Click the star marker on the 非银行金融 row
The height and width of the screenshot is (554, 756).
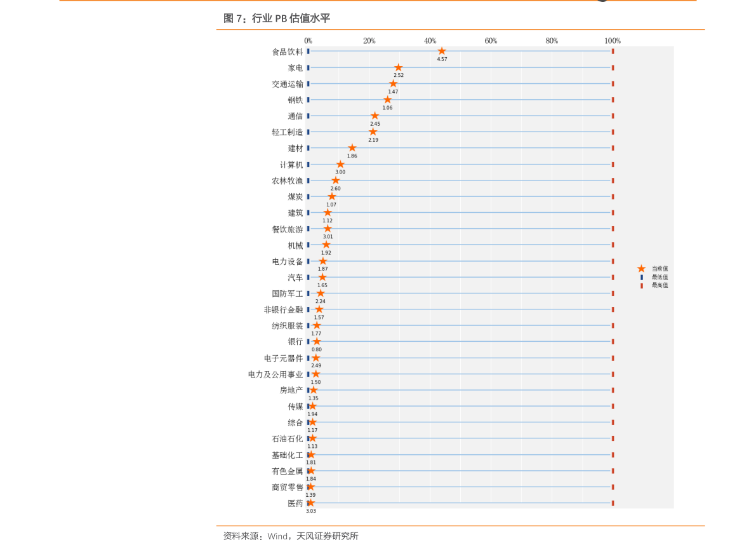319,309
